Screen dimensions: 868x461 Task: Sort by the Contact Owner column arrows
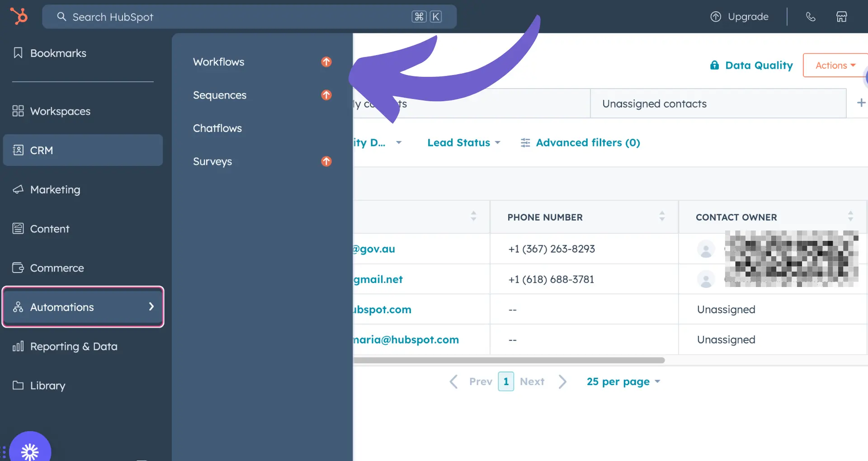pyautogui.click(x=850, y=216)
